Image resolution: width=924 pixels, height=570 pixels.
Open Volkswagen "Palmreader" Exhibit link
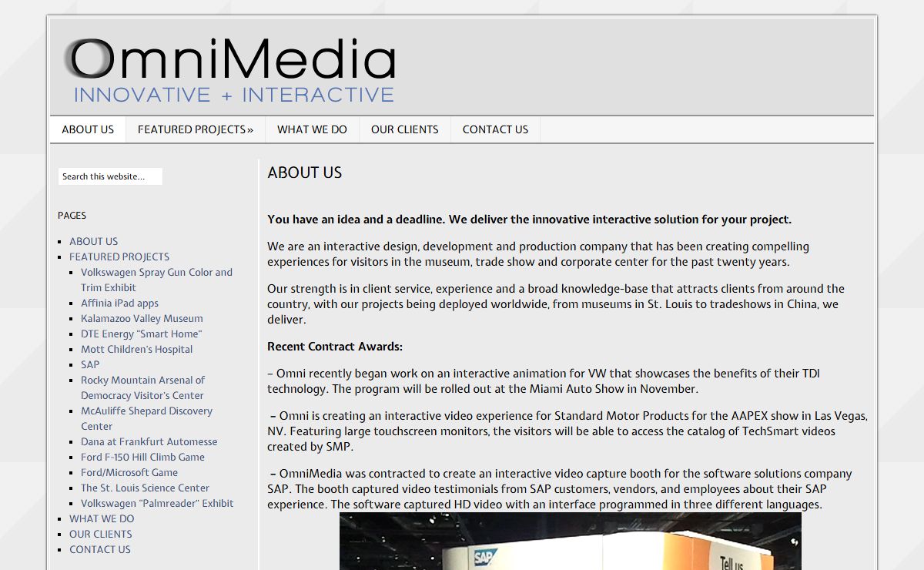[157, 503]
